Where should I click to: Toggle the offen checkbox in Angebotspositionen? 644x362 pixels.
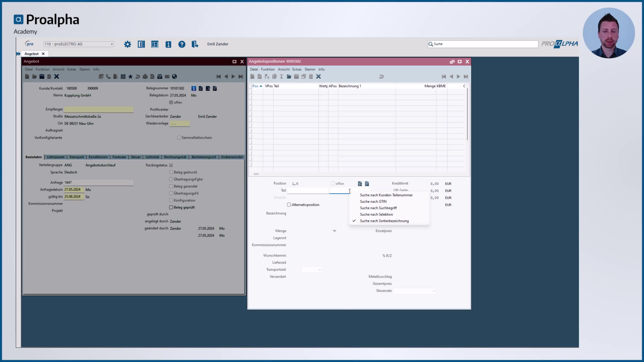point(333,184)
